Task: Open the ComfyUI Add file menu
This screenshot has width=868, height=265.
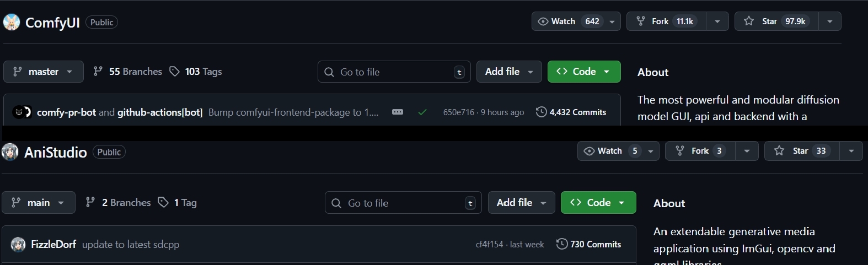Action: tap(508, 72)
